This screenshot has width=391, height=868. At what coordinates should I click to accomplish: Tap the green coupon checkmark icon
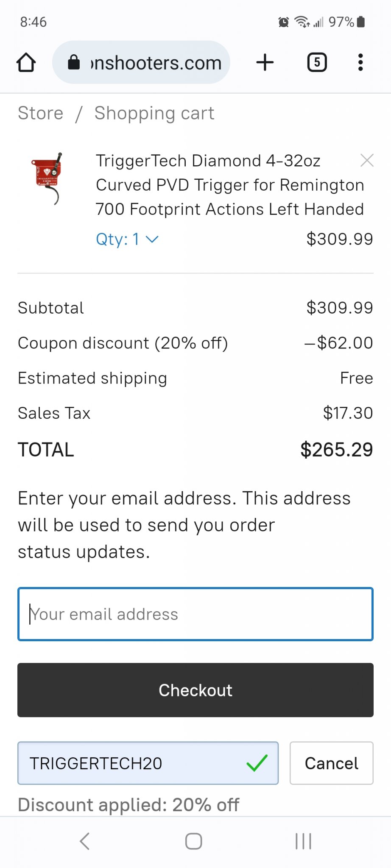coord(257,763)
